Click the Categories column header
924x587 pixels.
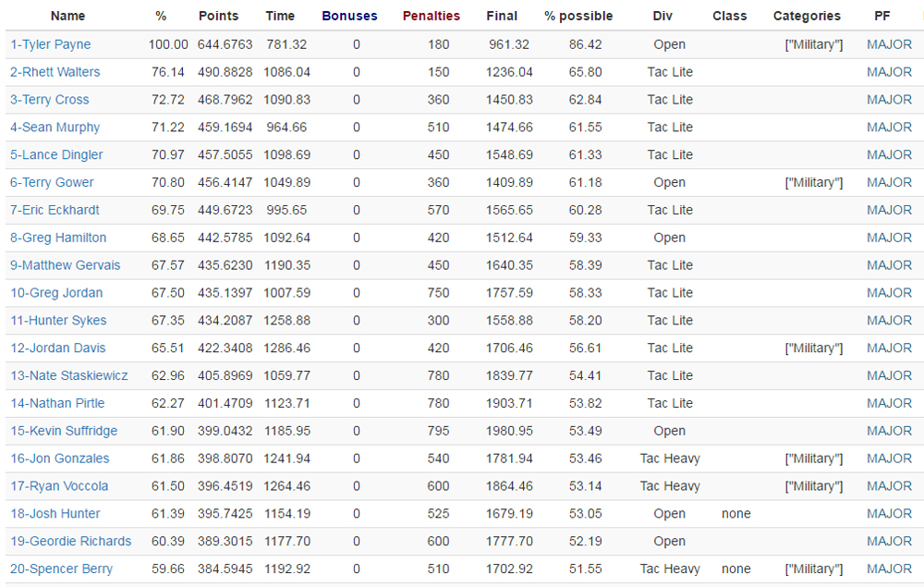807,17
